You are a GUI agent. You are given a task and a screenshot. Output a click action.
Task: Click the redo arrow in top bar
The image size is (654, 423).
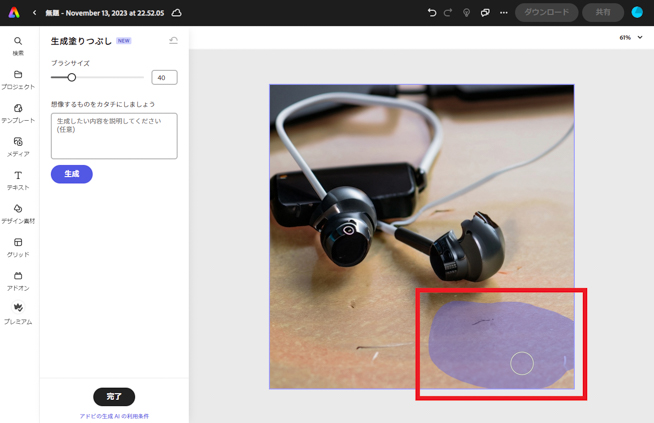coord(448,13)
